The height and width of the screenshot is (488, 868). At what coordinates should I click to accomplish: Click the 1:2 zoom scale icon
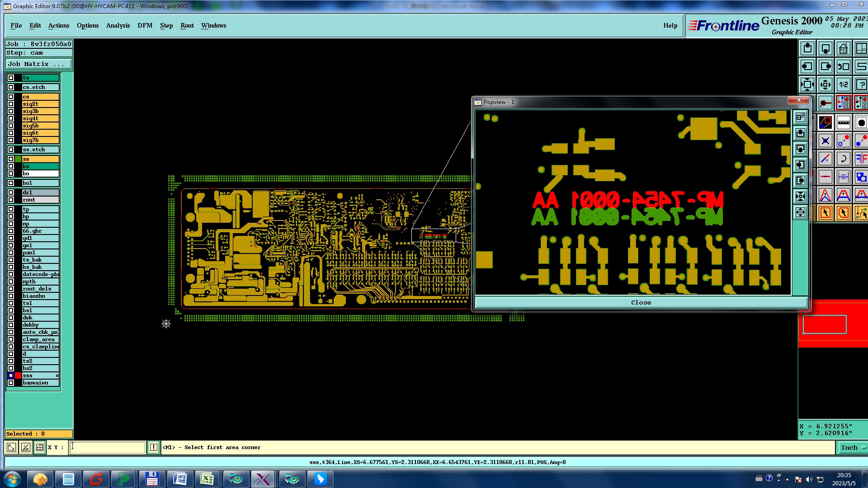[843, 84]
